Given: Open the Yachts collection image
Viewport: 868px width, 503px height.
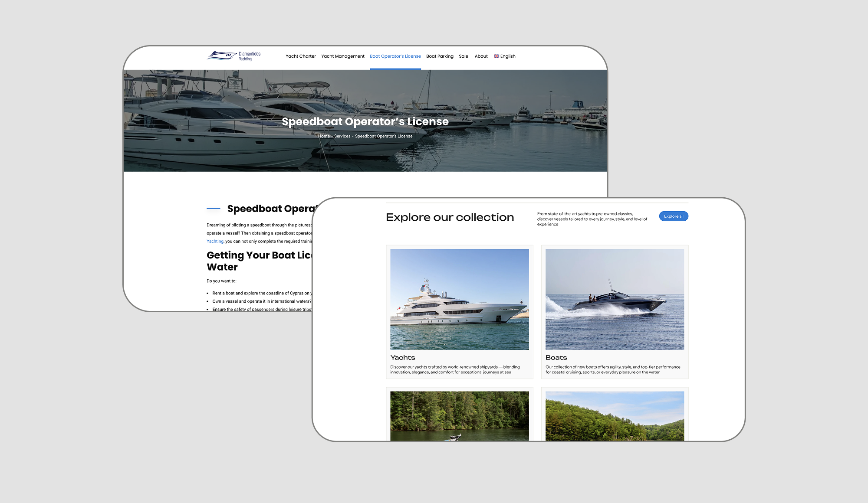Looking at the screenshot, I should pos(459,299).
